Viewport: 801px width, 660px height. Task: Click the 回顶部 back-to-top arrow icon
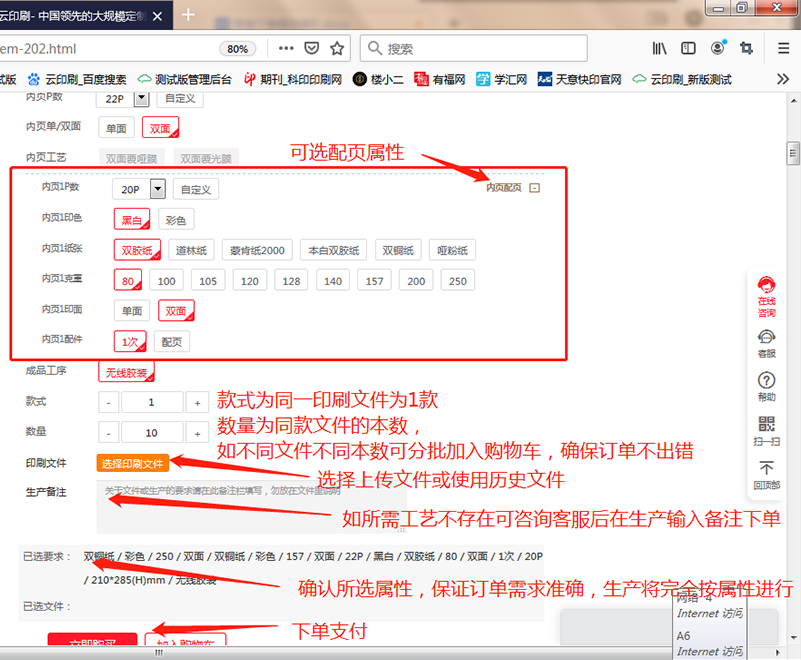(x=765, y=466)
